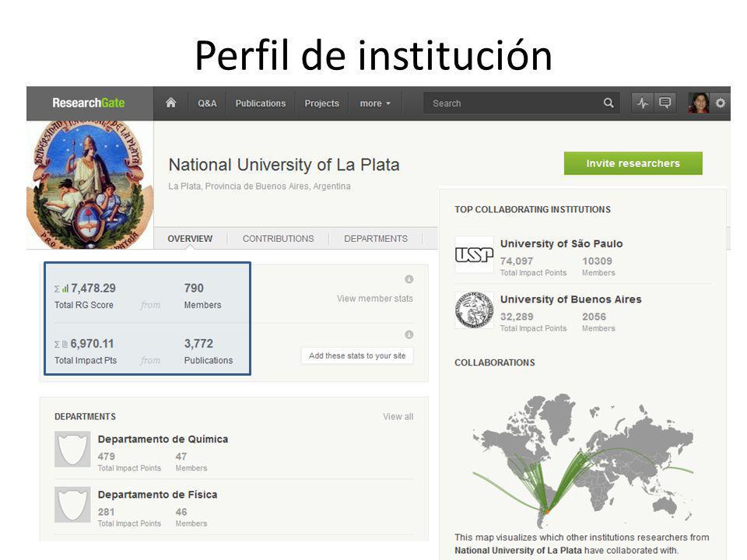Image resolution: width=747 pixels, height=560 pixels.
Task: Click the ResearchGate logo
Action: click(x=89, y=103)
